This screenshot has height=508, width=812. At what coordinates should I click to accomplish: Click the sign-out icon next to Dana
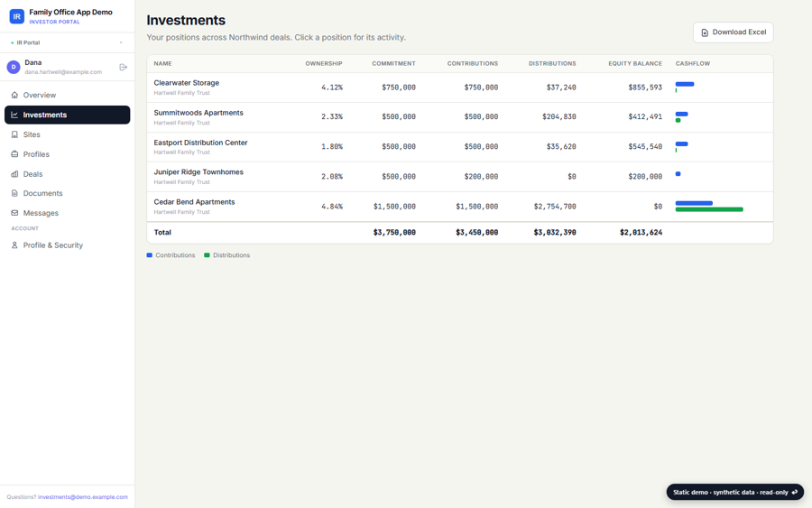point(124,68)
